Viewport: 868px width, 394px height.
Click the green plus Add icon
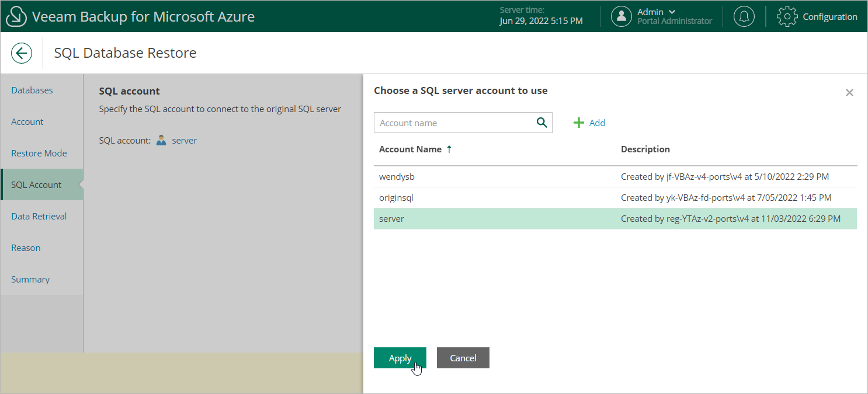tap(579, 123)
